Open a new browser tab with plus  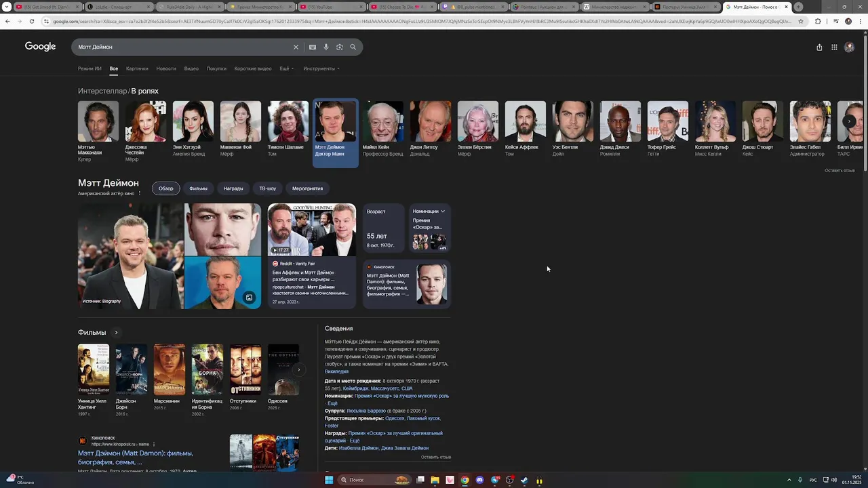(798, 7)
